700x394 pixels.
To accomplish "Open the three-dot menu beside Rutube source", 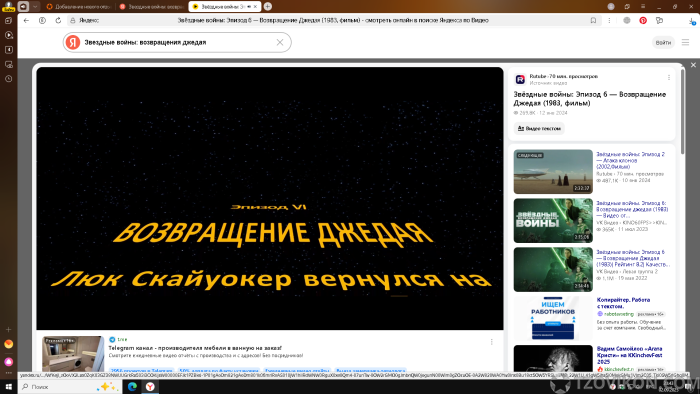I will [669, 78].
